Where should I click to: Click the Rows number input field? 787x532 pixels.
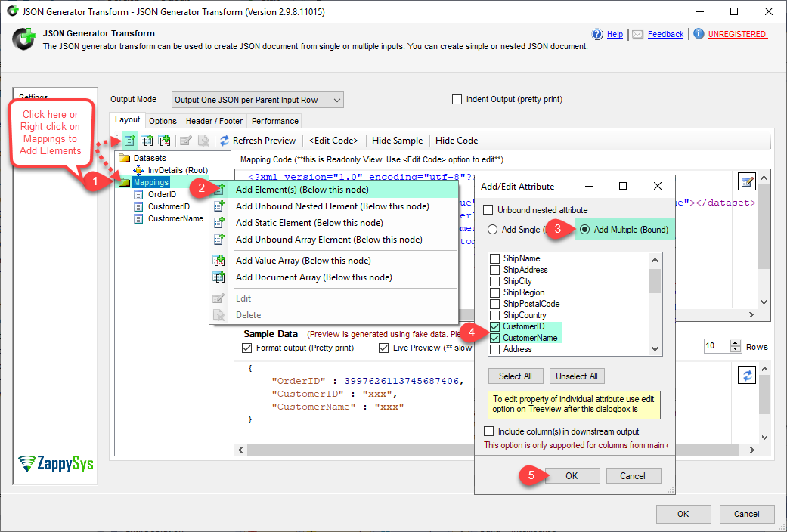[717, 346]
